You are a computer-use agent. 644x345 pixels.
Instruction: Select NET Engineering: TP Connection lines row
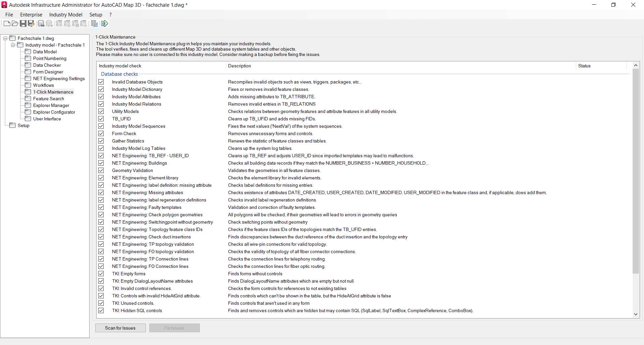(x=150, y=259)
